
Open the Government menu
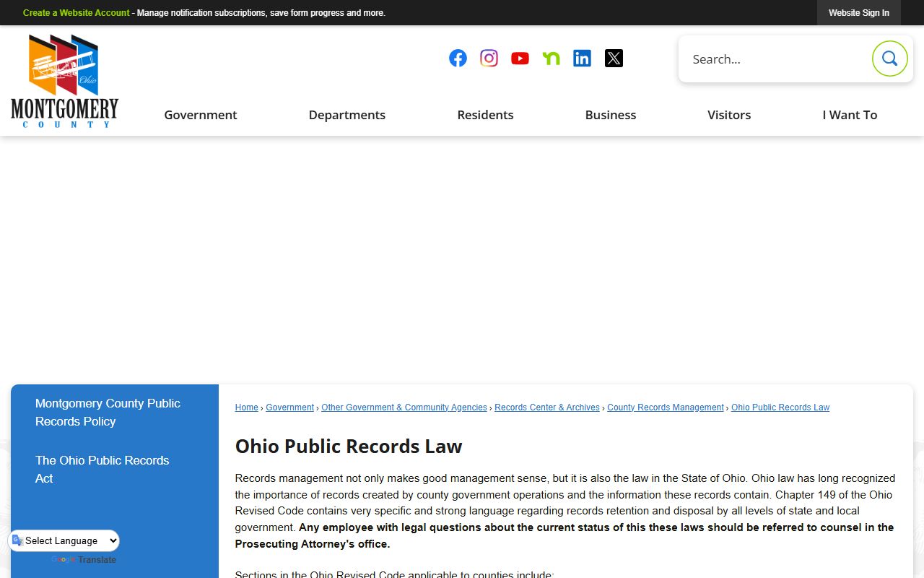201,115
